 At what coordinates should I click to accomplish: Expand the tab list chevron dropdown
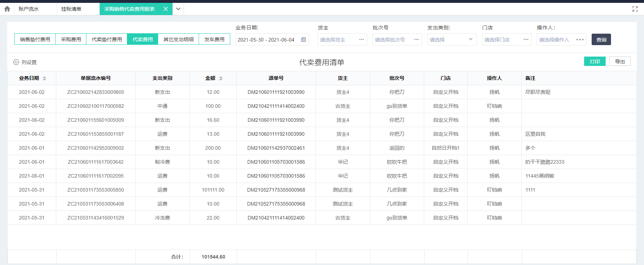click(178, 9)
